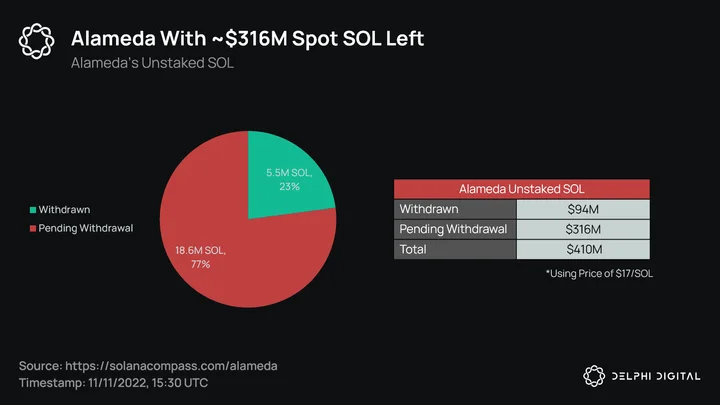Click the green Withdrawn legend swatch

point(33,210)
